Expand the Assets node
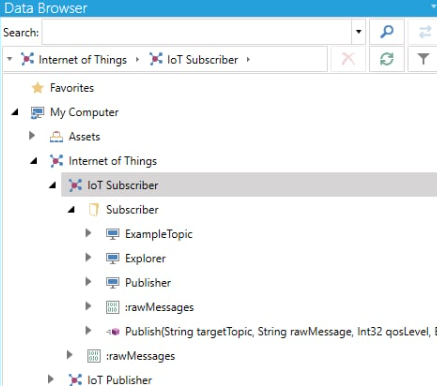 (32, 135)
